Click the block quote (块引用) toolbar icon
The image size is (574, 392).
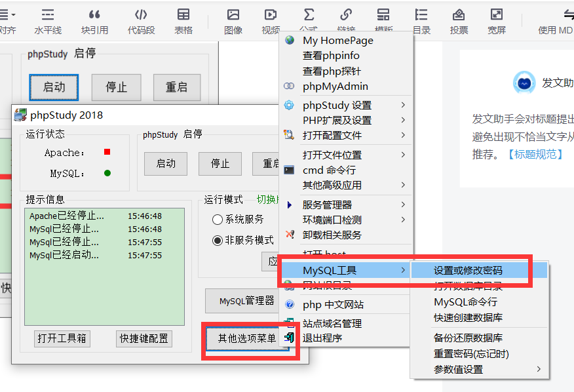click(94, 14)
